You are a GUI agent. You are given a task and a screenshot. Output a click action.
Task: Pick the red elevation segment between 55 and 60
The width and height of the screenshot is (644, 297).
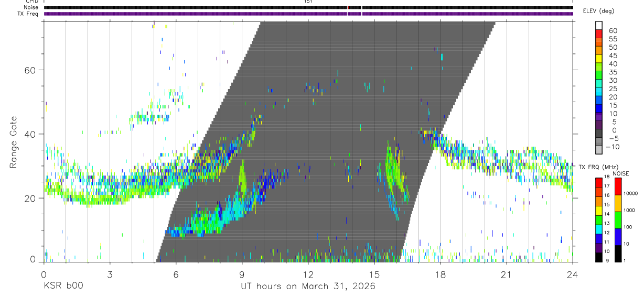599,34
